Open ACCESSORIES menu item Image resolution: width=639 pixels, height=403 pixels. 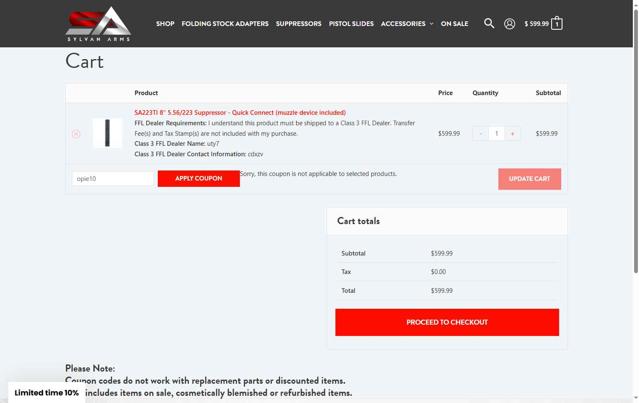(403, 24)
